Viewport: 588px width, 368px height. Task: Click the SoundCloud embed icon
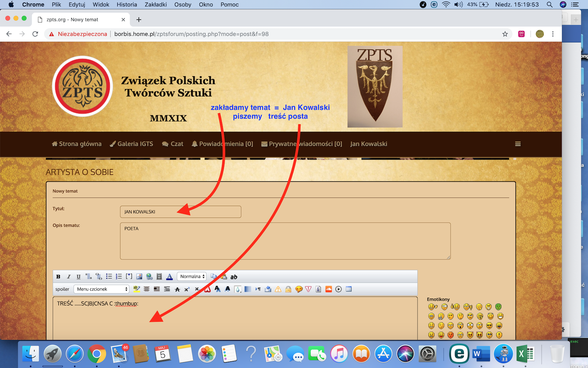coord(329,289)
